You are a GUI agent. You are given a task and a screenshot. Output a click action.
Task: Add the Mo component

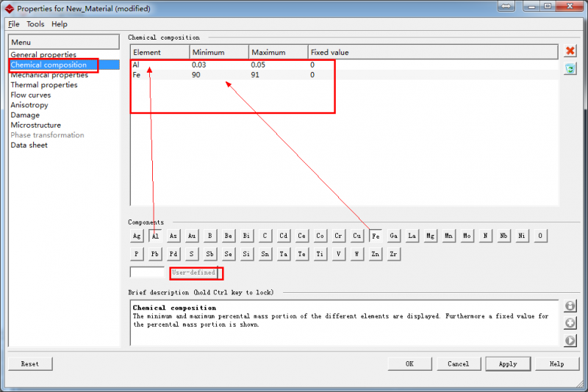[x=467, y=236]
